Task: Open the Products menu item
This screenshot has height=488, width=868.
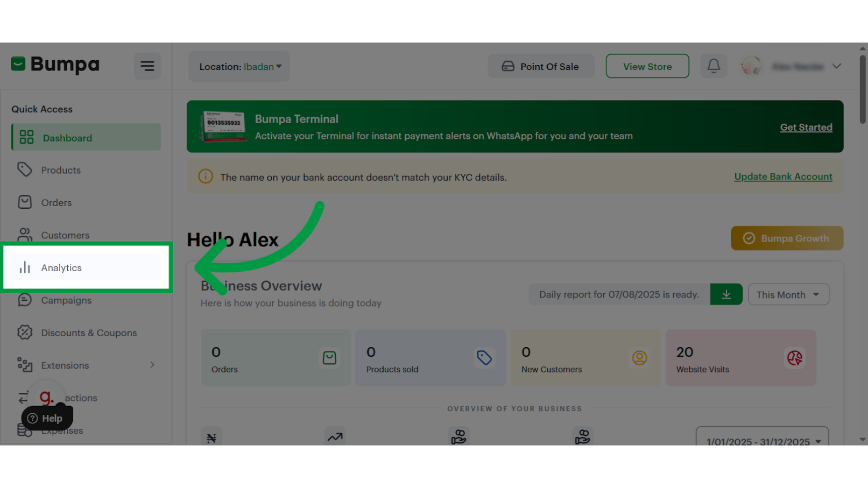Action: 86,170
